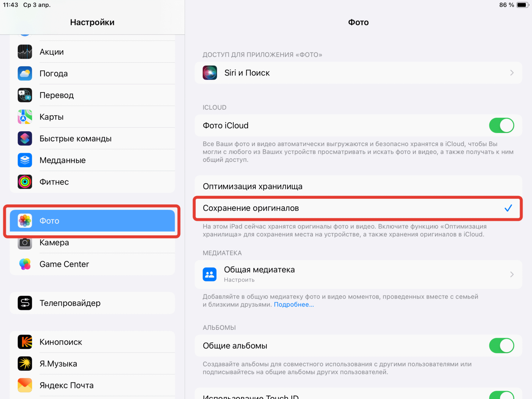
Task: Click the Камера app icon
Action: point(25,242)
